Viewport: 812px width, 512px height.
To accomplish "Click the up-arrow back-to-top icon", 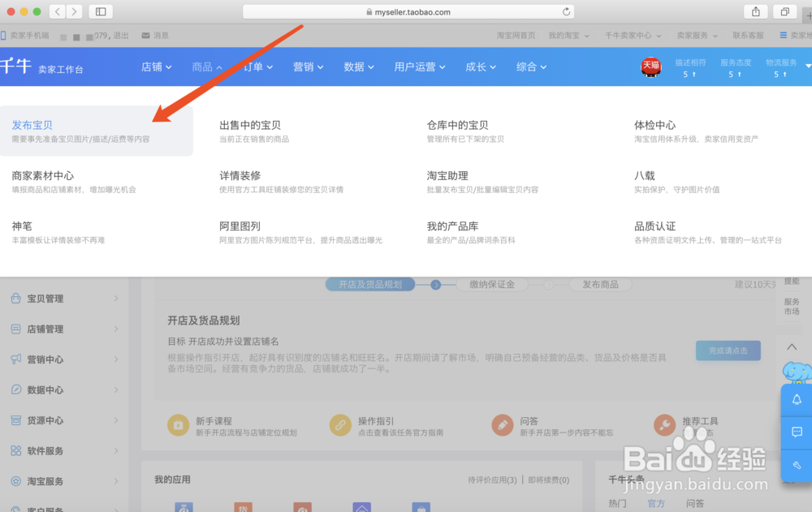I will [792, 346].
